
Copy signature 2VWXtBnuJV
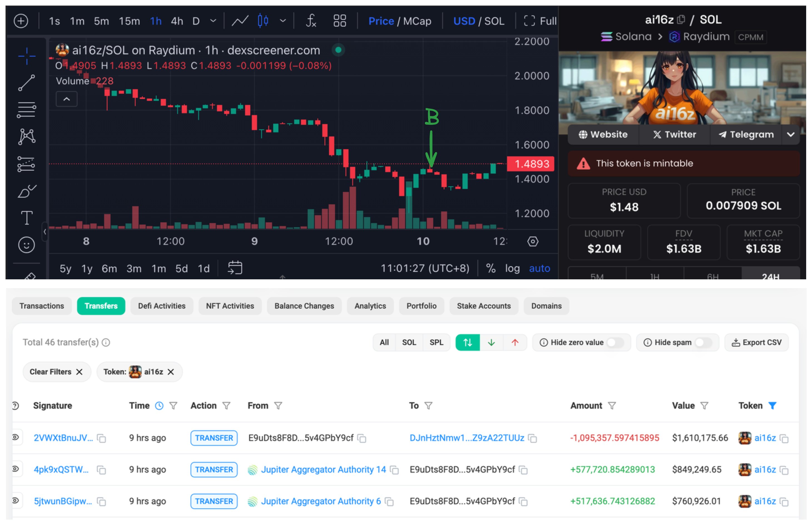(101, 438)
